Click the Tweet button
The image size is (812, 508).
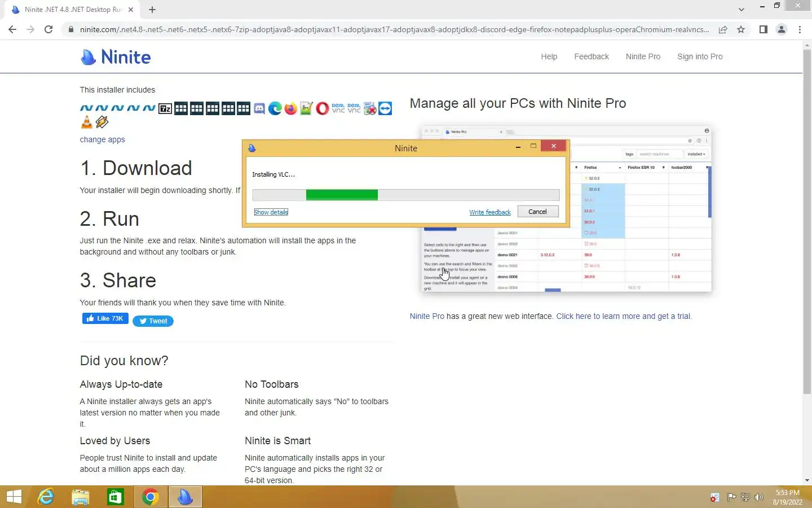(153, 321)
